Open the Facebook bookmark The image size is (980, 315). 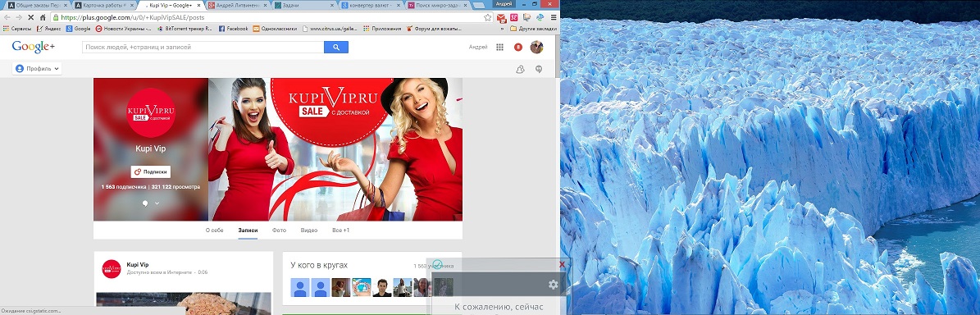point(234,29)
